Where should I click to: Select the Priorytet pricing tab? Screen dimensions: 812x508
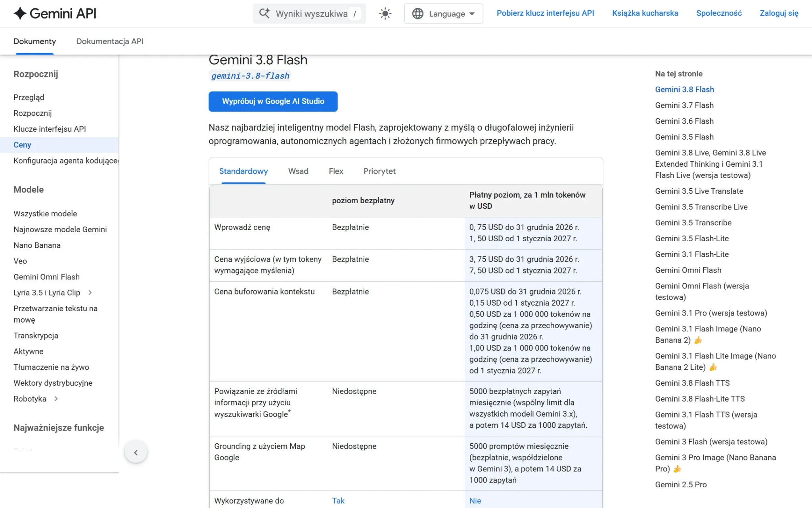coord(379,171)
